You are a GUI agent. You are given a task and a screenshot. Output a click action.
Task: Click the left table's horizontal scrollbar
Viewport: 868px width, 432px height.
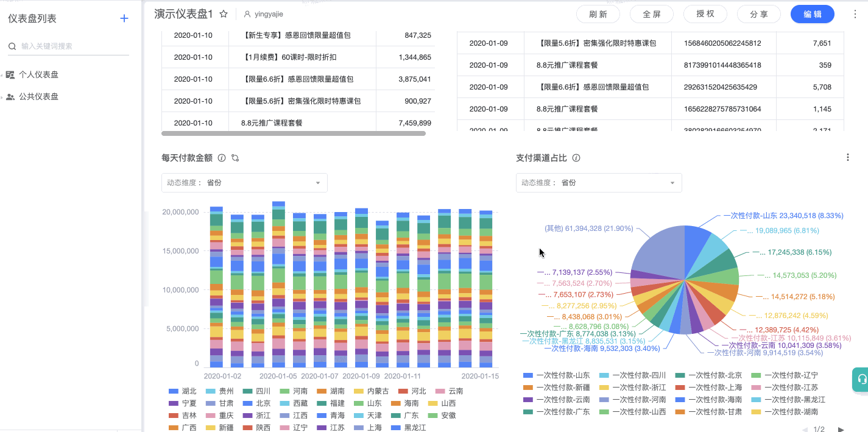tap(294, 133)
